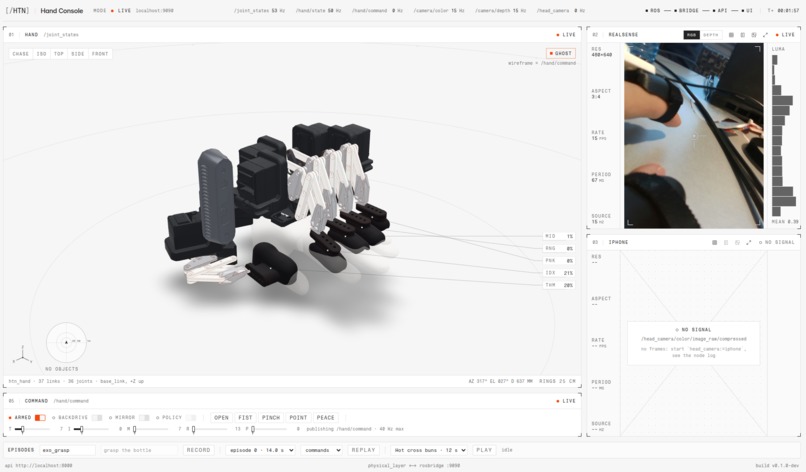The width and height of the screenshot is (806, 472).
Task: Click the PNK finger percentage label
Action: pos(559,261)
